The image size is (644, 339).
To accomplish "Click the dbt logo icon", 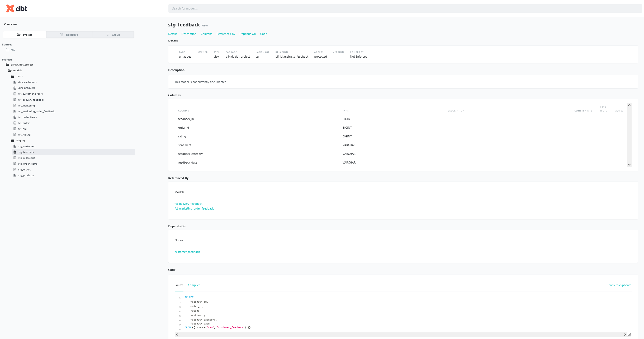I will tap(10, 8).
